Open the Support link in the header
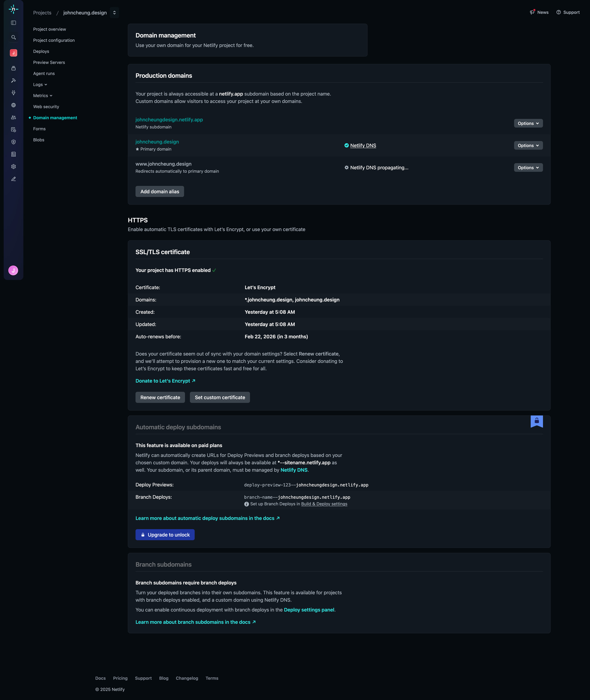Screen dimensions: 590x700 571,12
